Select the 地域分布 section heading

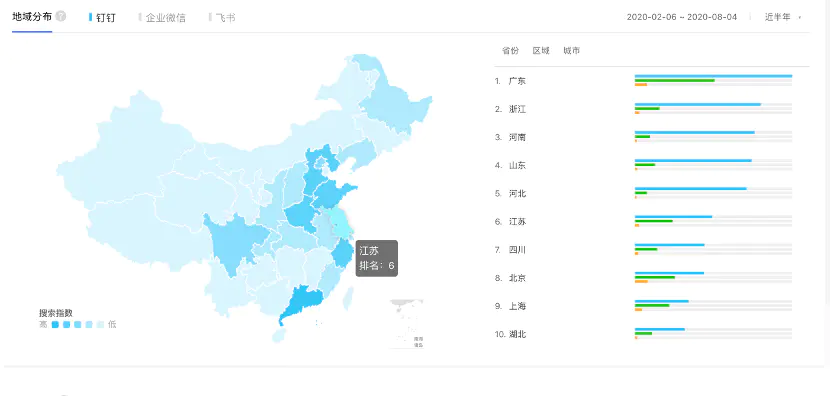[x=32, y=16]
